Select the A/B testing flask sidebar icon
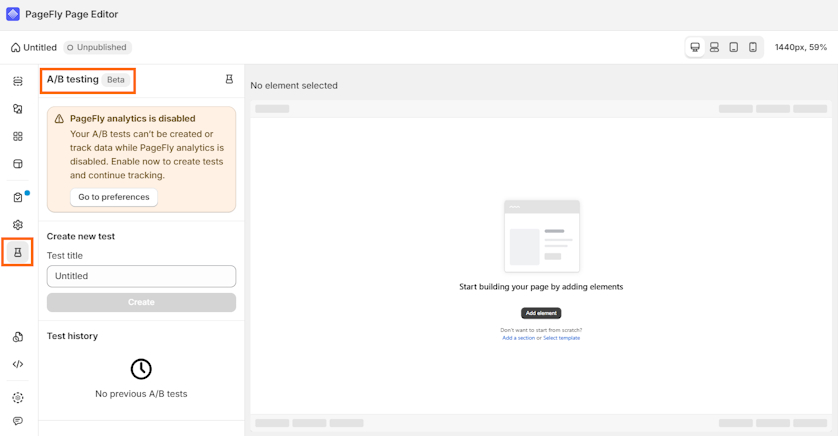The width and height of the screenshot is (838, 436). click(x=18, y=252)
